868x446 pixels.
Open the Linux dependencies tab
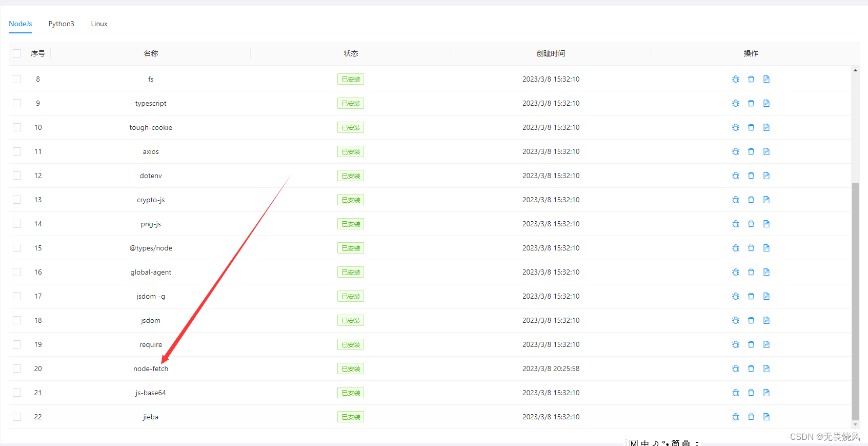pos(99,24)
